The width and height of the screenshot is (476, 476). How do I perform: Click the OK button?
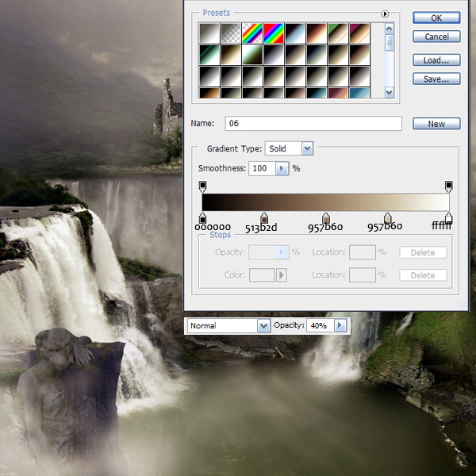436,17
